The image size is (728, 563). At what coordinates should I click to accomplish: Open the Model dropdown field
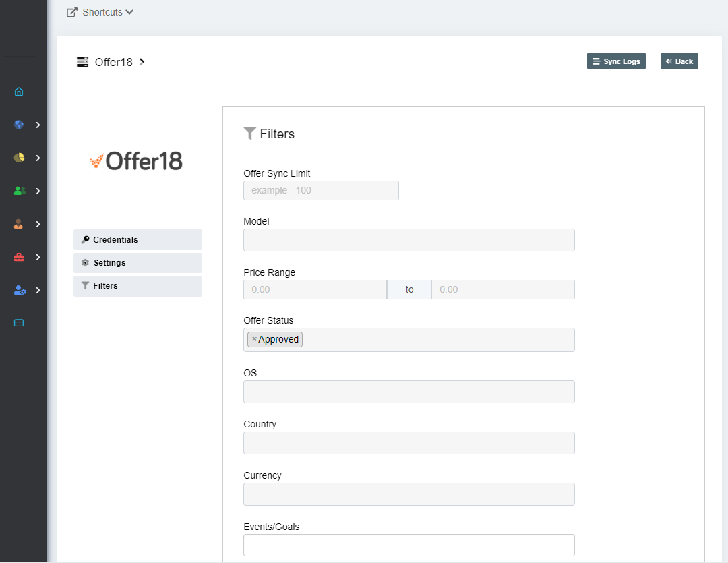(408, 240)
